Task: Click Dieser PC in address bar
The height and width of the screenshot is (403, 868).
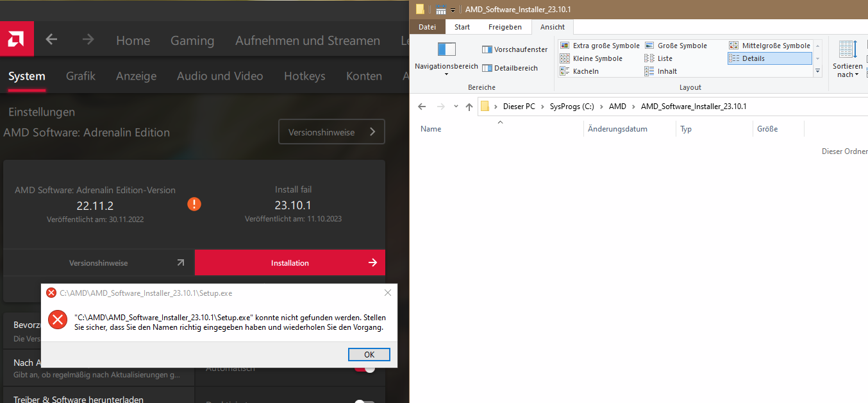Action: tap(519, 107)
